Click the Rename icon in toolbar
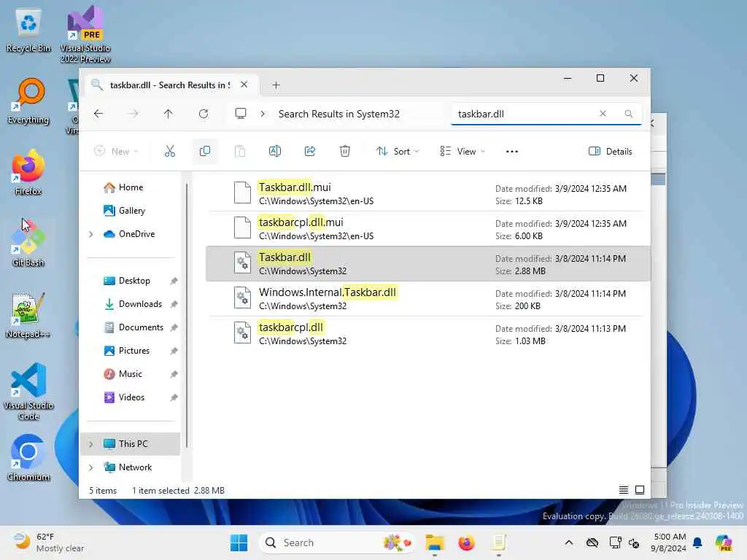 (275, 152)
